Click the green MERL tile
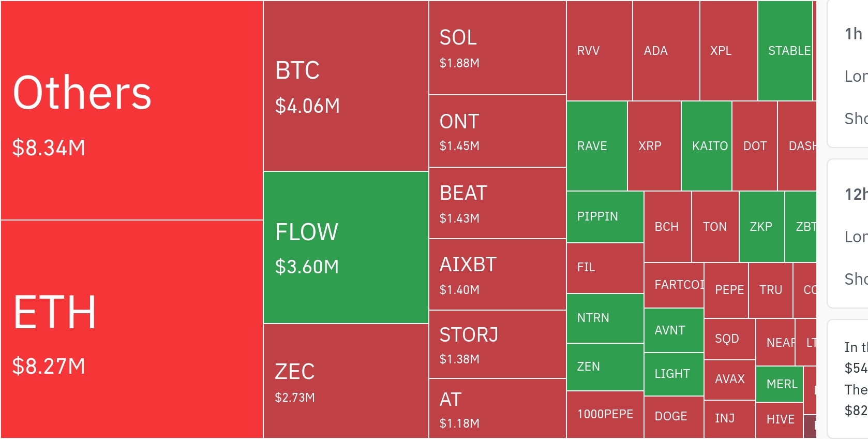This screenshot has height=439, width=868. [x=779, y=384]
